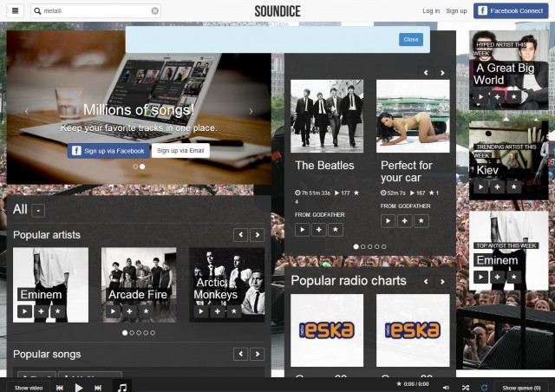Skip to next track
555x392 pixels.
coord(98,388)
